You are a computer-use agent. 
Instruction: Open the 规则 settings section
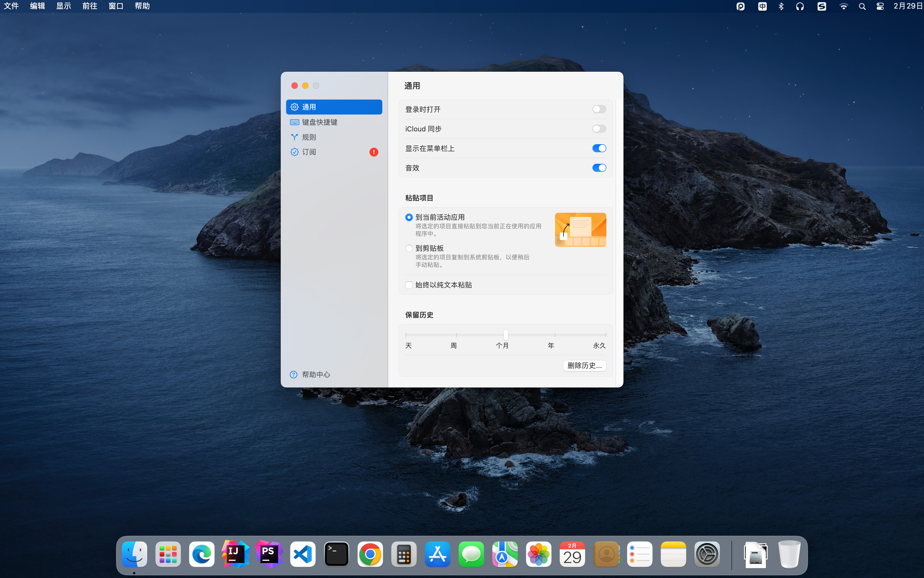coord(334,137)
